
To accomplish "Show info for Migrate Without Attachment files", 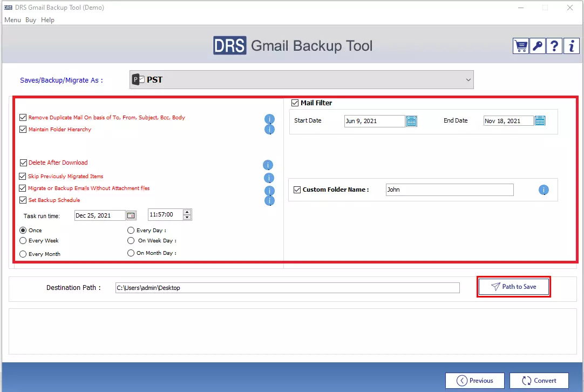I will coord(269,191).
